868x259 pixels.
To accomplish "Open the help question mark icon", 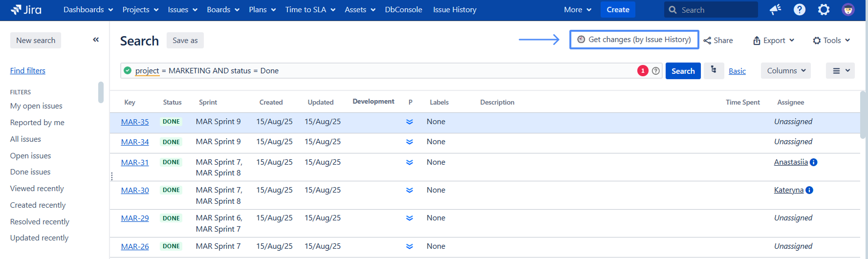I will click(x=800, y=10).
